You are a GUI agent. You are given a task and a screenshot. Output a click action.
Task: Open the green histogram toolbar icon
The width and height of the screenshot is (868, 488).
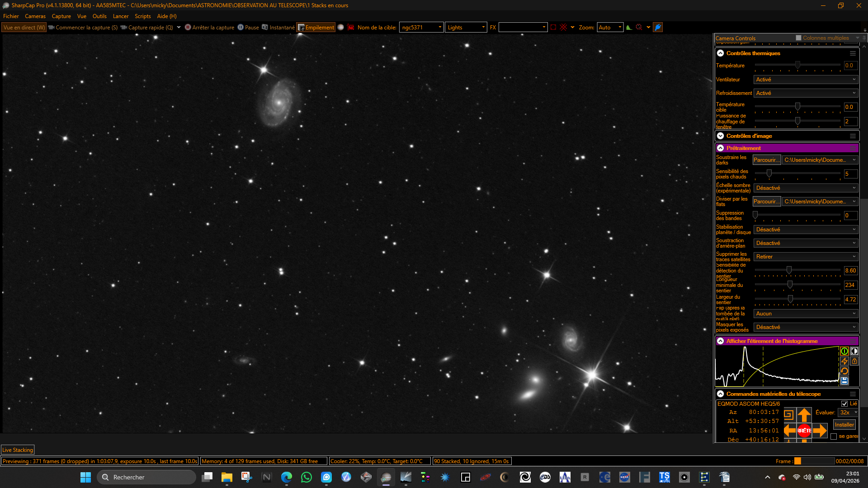click(629, 28)
